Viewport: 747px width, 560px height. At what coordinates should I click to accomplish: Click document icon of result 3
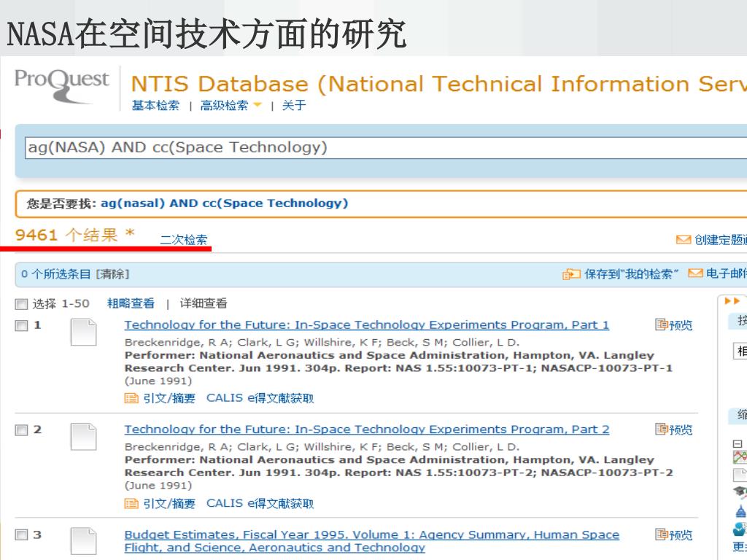83,541
